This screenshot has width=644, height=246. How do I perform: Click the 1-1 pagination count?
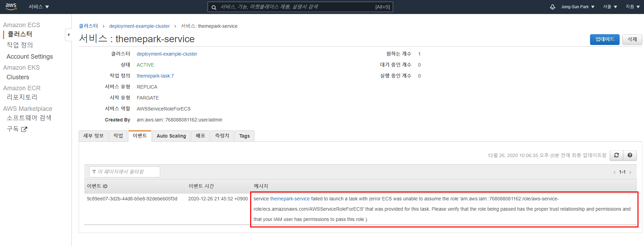(x=622, y=172)
